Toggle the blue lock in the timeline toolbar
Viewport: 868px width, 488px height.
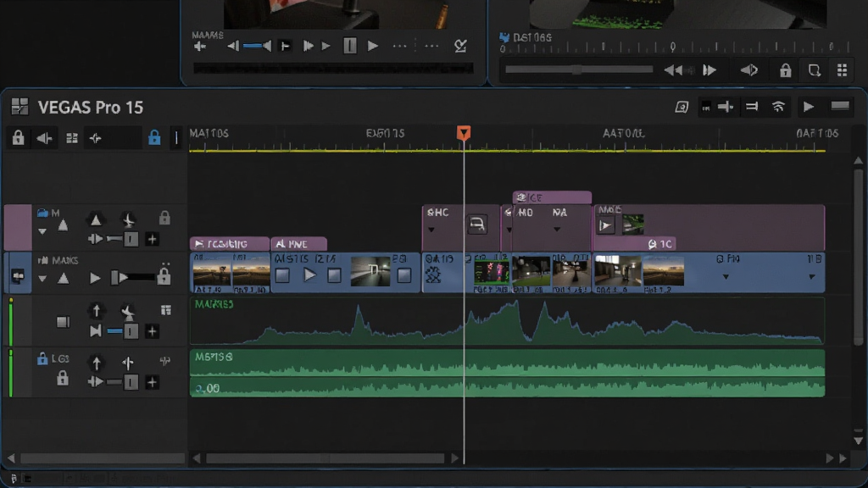[154, 136]
